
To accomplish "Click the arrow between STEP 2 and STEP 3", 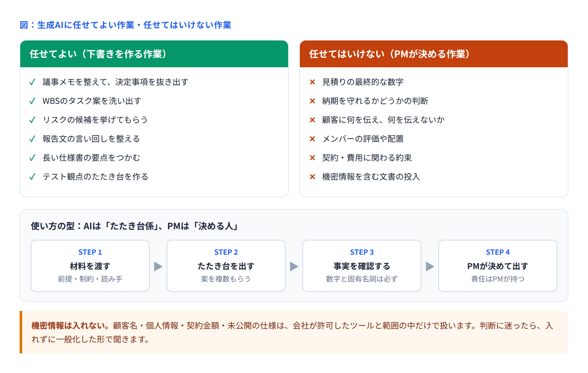I will pyautogui.click(x=294, y=267).
